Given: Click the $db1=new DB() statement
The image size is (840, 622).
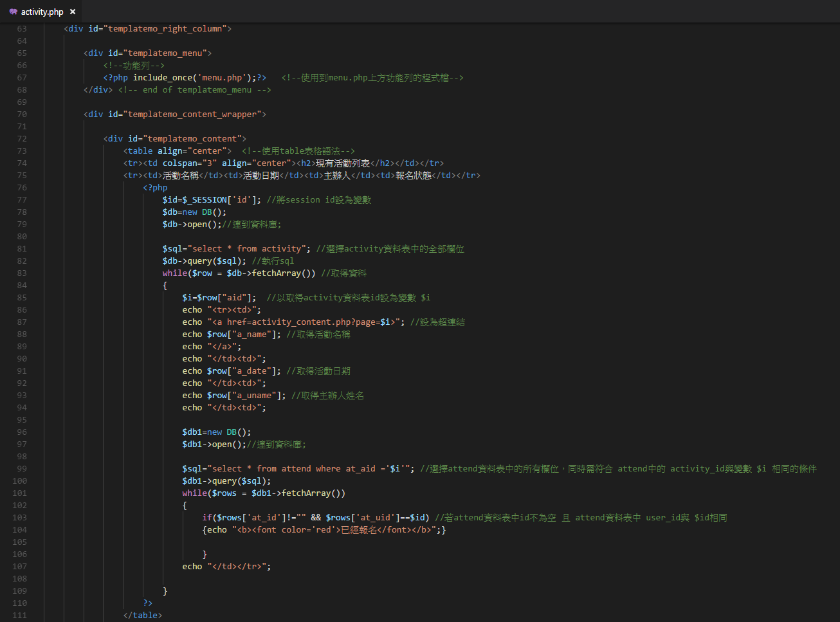Looking at the screenshot, I should coord(217,432).
